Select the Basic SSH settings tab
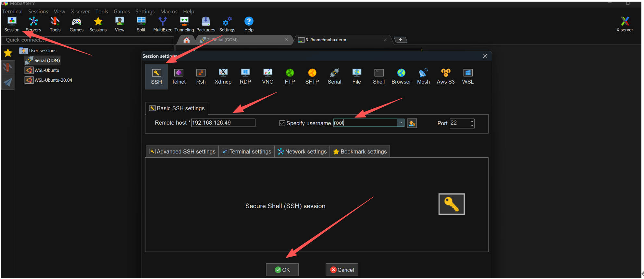The image size is (644, 279). pyautogui.click(x=177, y=108)
